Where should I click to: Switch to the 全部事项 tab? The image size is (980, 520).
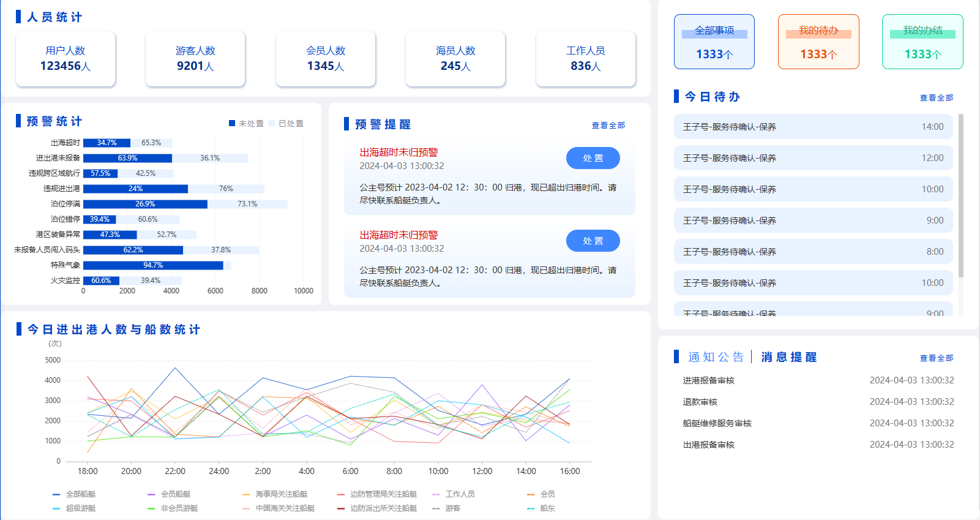(x=714, y=42)
